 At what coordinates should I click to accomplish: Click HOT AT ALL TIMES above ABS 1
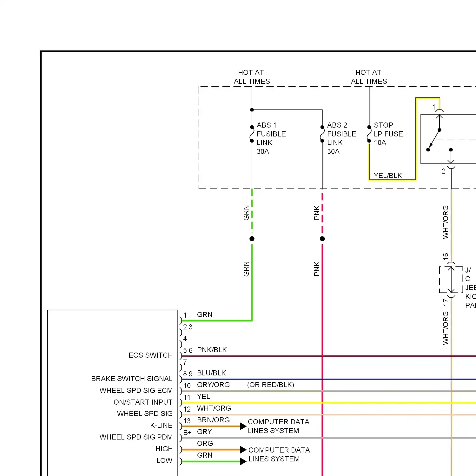(252, 77)
